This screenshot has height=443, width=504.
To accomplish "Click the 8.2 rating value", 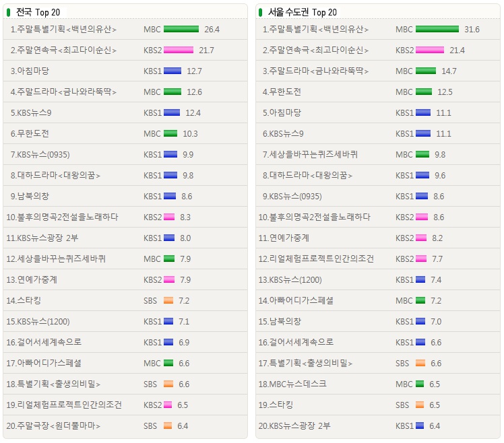I will click(437, 238).
